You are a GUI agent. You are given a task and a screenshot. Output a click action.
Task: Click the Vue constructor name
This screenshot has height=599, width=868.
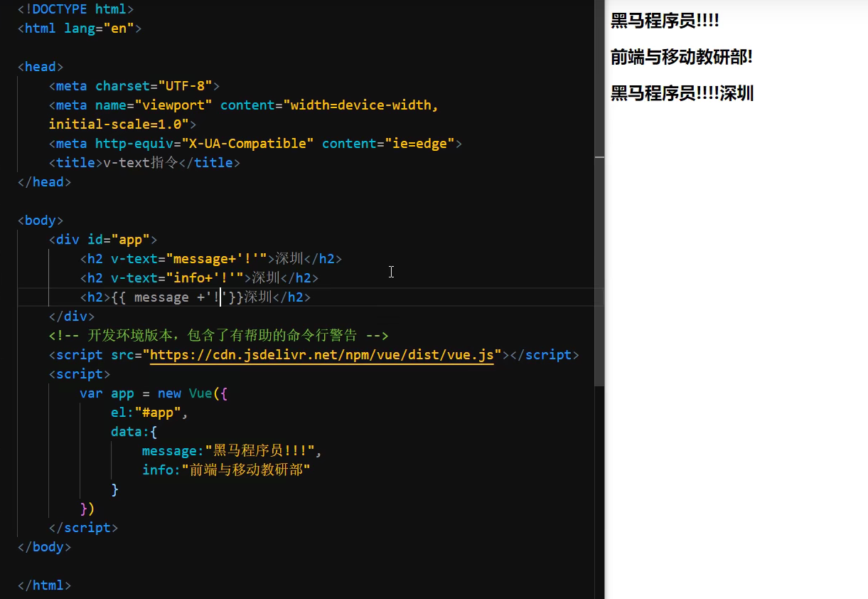point(200,393)
